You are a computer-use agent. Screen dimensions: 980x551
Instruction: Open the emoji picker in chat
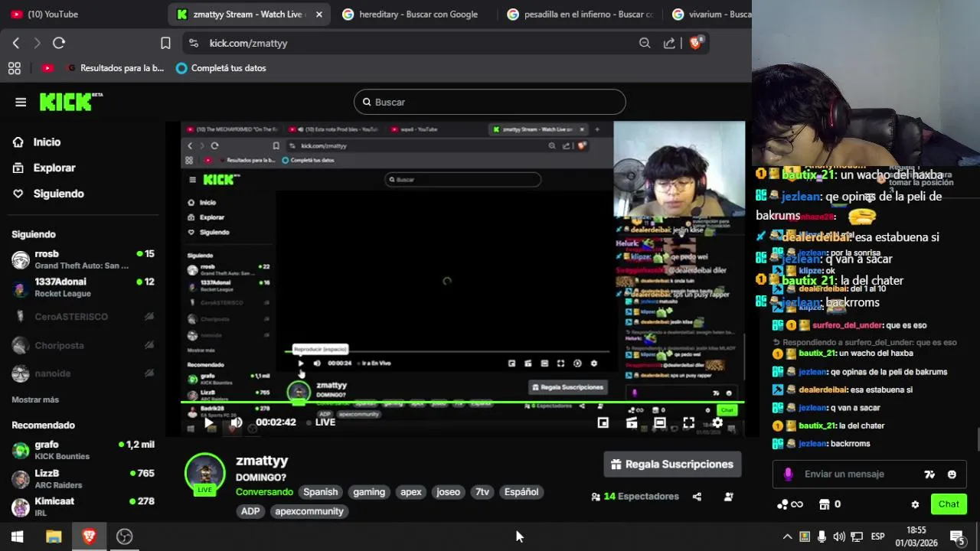click(952, 474)
